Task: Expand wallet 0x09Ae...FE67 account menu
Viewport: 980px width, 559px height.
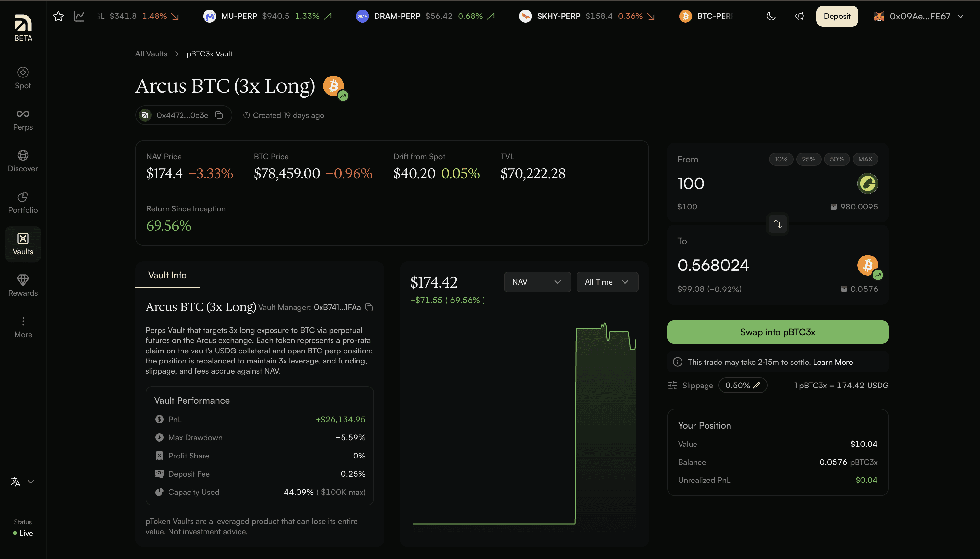Action: coord(919,16)
